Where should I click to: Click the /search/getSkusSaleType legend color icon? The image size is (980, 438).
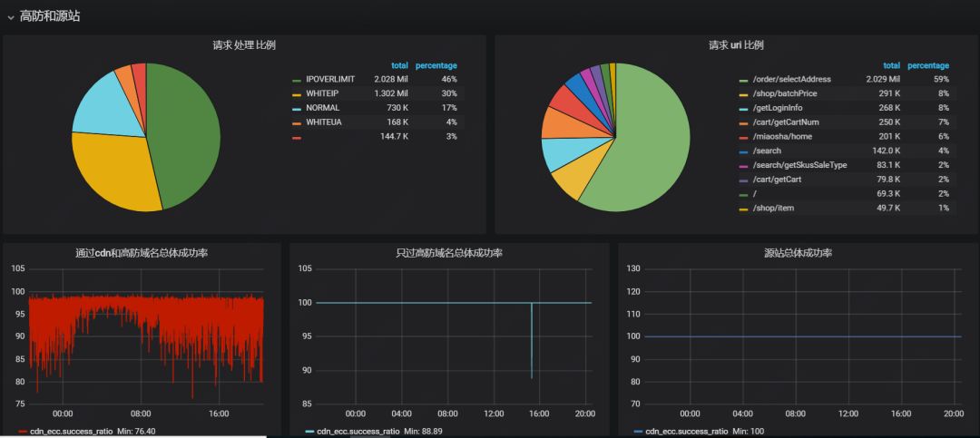(x=743, y=166)
